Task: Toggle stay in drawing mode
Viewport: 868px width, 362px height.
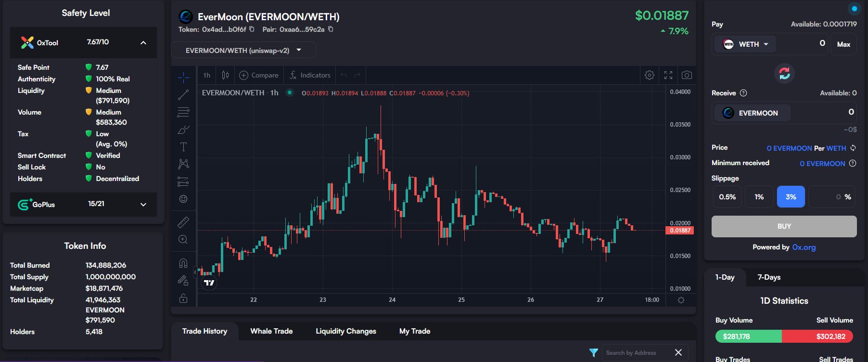Action: [x=183, y=280]
